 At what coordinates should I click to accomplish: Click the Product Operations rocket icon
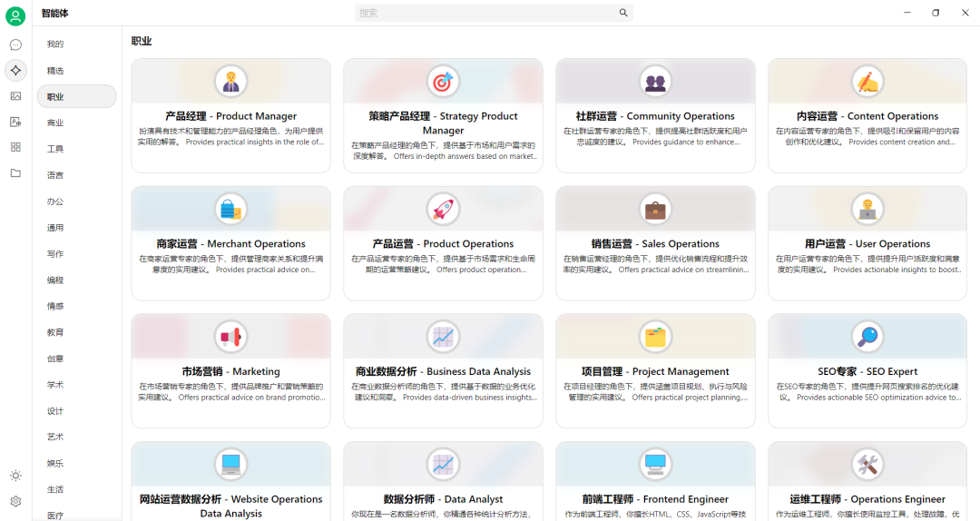coord(443,209)
